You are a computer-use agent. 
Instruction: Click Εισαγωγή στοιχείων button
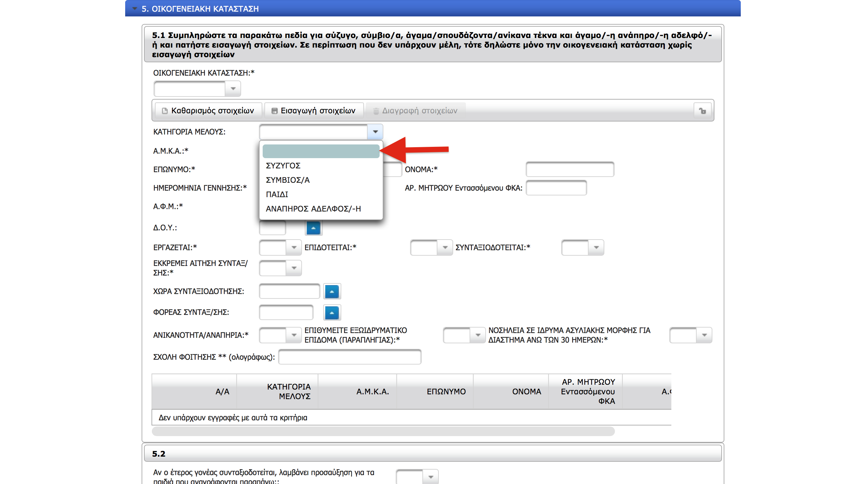tap(314, 111)
